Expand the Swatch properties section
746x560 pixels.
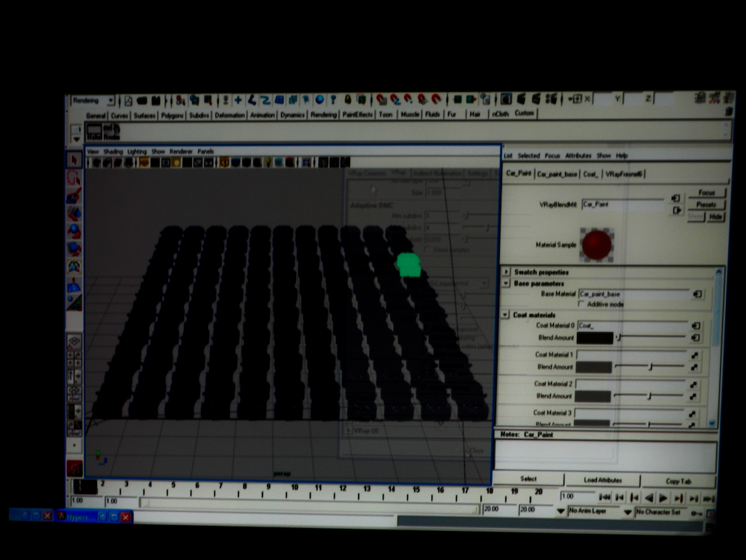tap(506, 271)
